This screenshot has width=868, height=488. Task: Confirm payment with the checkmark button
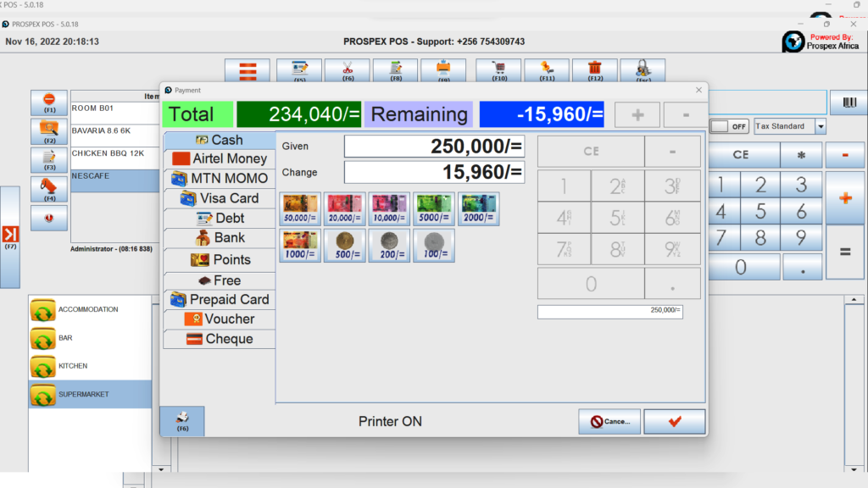click(674, 420)
